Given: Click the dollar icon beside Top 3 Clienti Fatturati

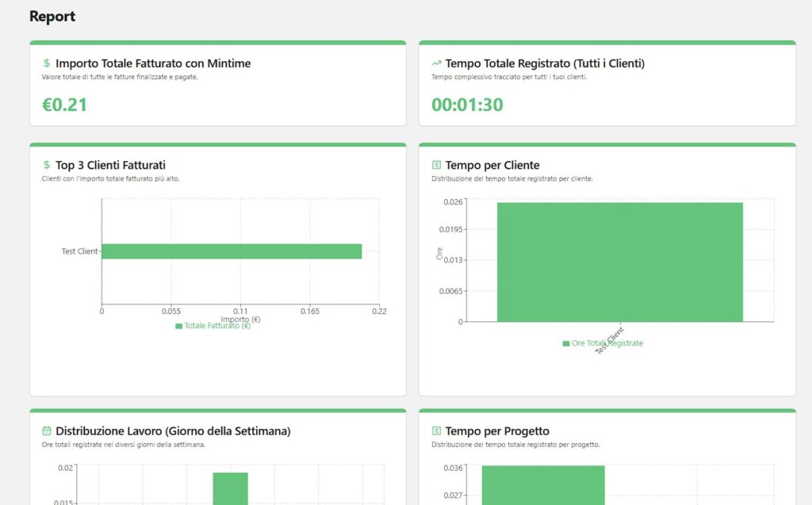Looking at the screenshot, I should [x=47, y=165].
